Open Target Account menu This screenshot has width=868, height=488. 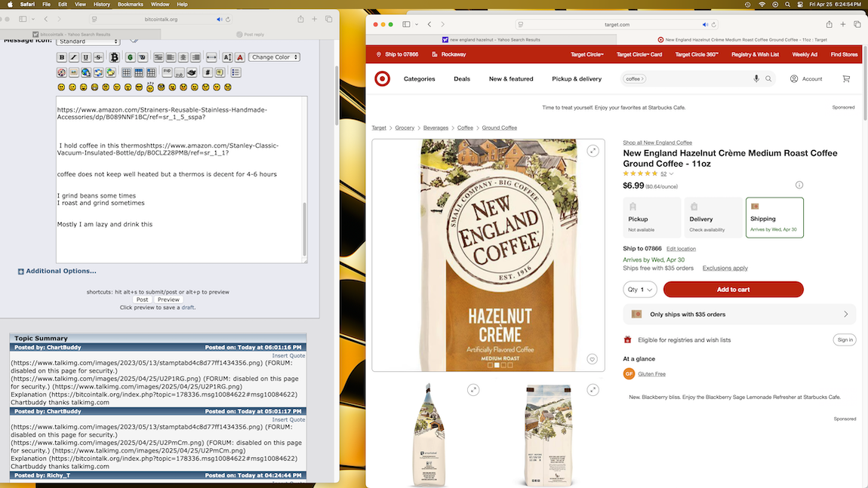pos(806,78)
